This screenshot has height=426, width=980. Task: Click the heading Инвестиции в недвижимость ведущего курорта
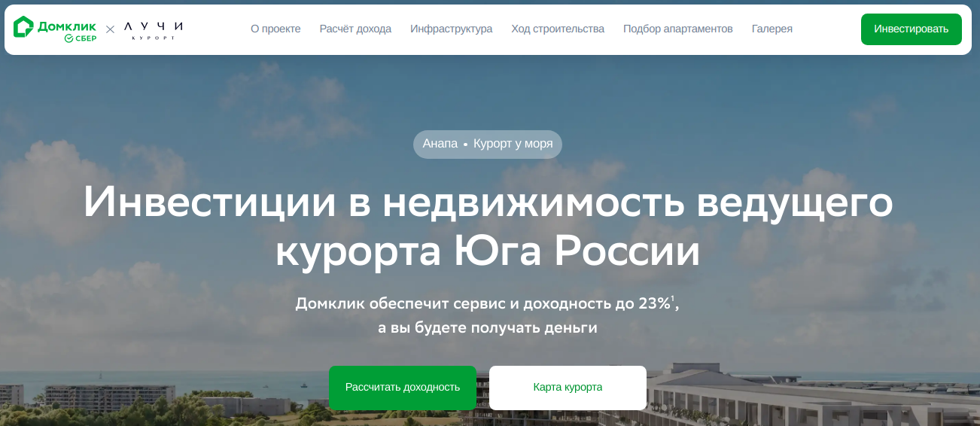(488, 227)
